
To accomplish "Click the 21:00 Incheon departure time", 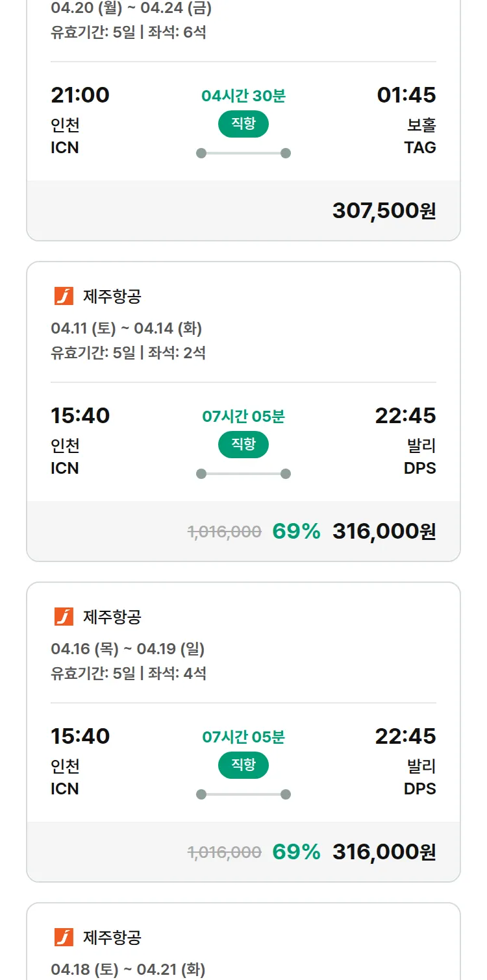I will [x=80, y=95].
